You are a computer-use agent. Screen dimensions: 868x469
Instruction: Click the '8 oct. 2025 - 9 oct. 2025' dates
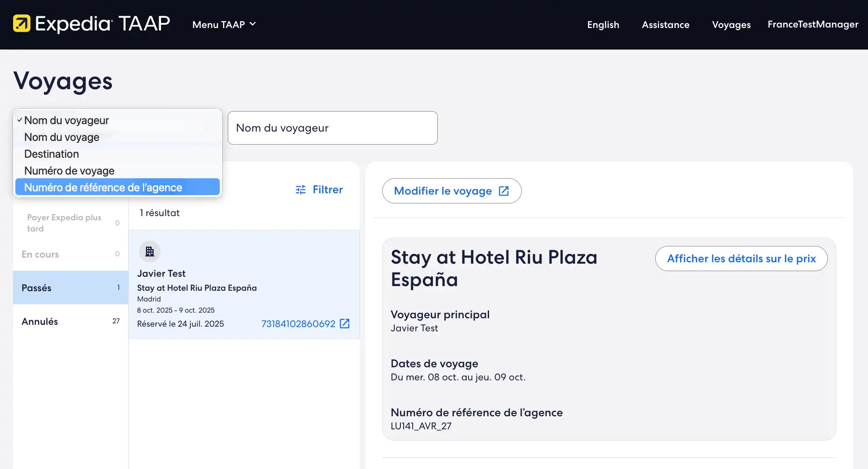pyautogui.click(x=176, y=310)
